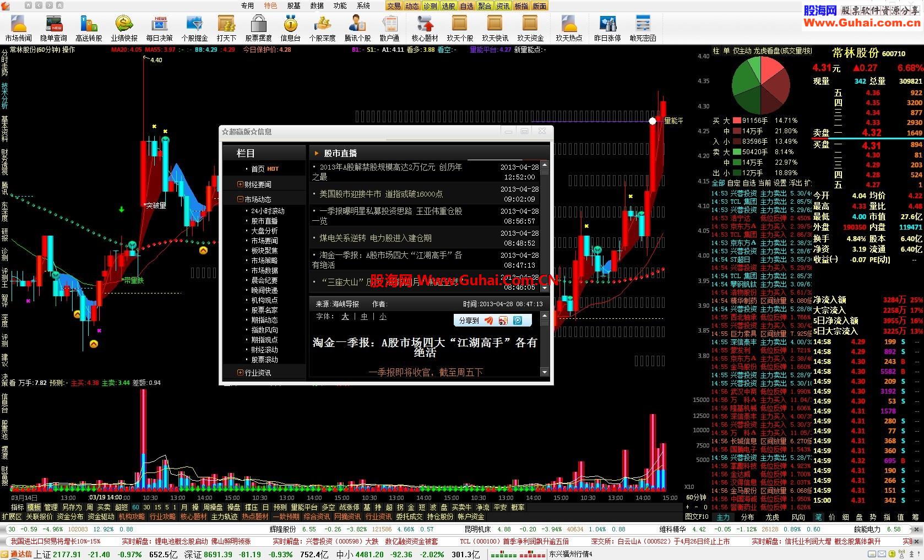Toggle the 动态 mode button

412,6
